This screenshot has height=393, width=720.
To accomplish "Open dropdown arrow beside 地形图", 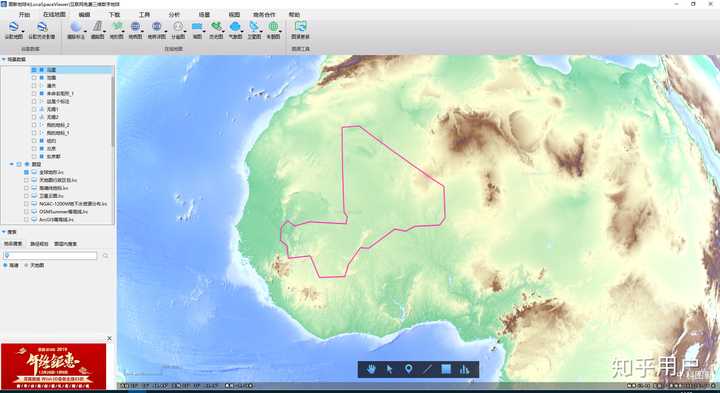I will pyautogui.click(x=124, y=31).
